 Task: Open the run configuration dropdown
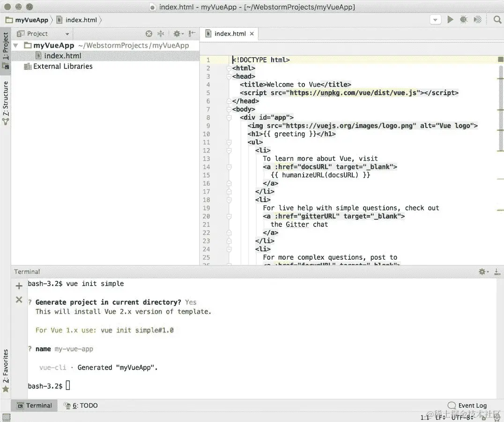tap(435, 20)
